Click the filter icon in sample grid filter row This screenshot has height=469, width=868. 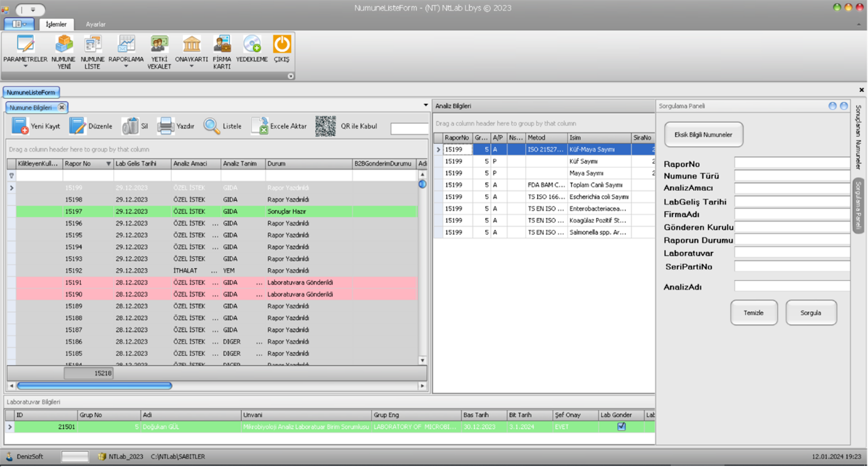coord(11,176)
